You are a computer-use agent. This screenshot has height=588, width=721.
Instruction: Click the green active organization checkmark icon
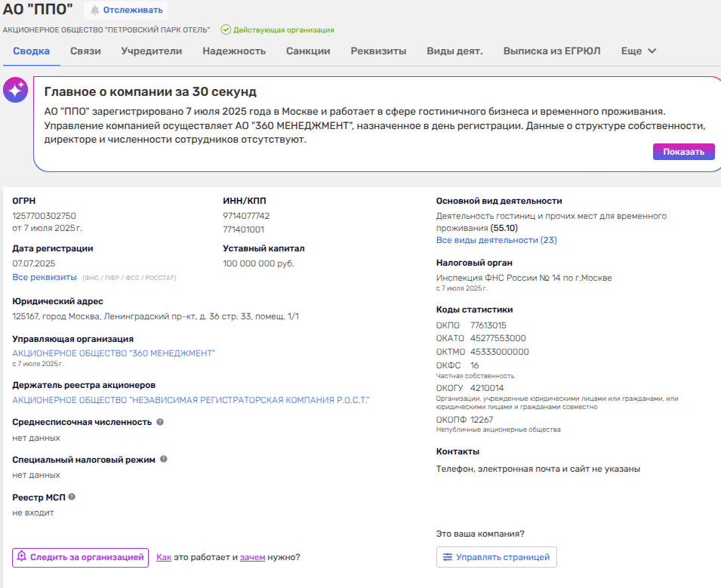point(225,30)
